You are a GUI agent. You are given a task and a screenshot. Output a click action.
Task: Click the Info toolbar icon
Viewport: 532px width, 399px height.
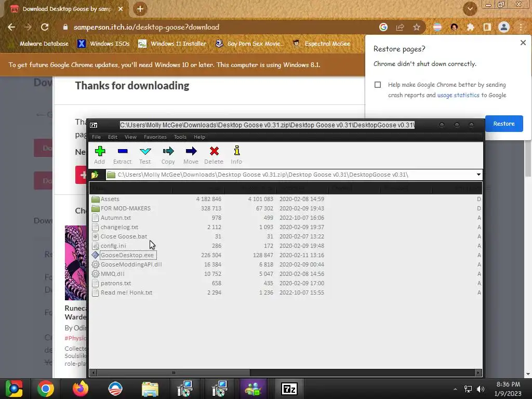tap(236, 155)
